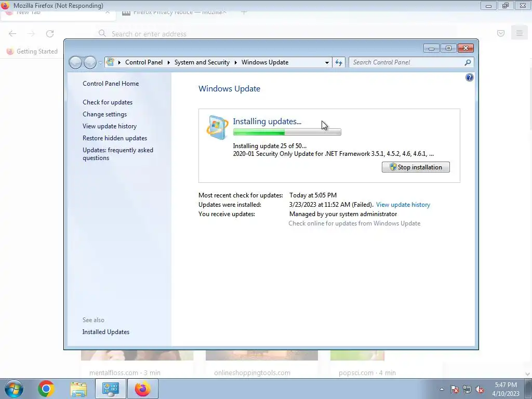The width and height of the screenshot is (532, 399).
Task: Click the network icon in system tray
Action: point(467,390)
